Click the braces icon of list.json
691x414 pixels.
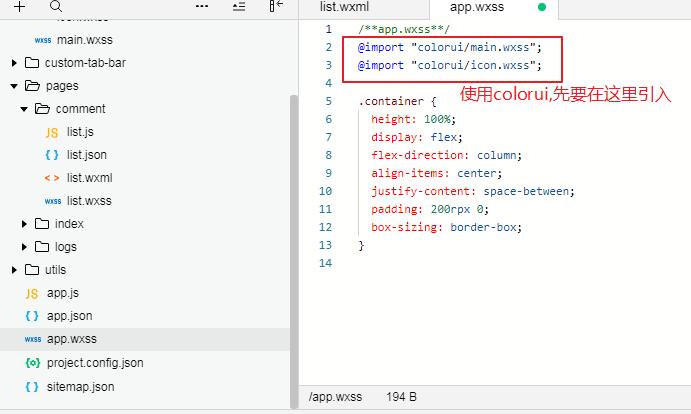click(x=52, y=155)
